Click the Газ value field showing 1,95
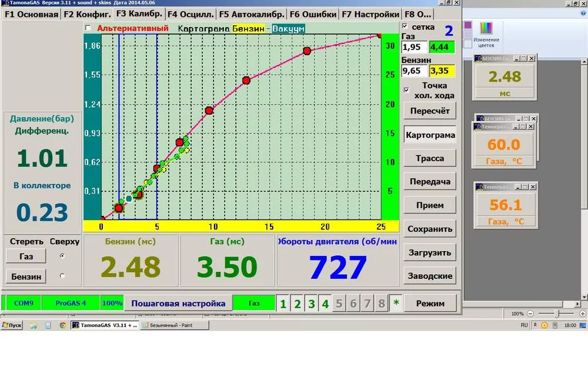The height and width of the screenshot is (380, 588). point(414,48)
